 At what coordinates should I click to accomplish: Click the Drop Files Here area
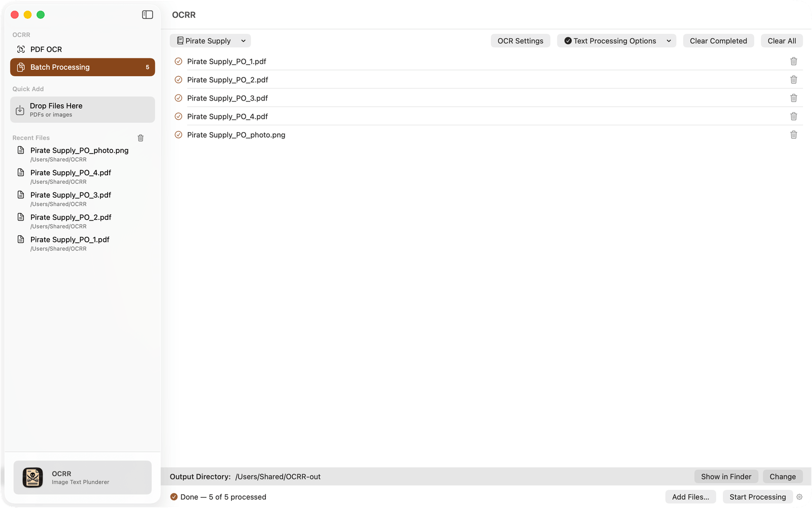point(82,110)
